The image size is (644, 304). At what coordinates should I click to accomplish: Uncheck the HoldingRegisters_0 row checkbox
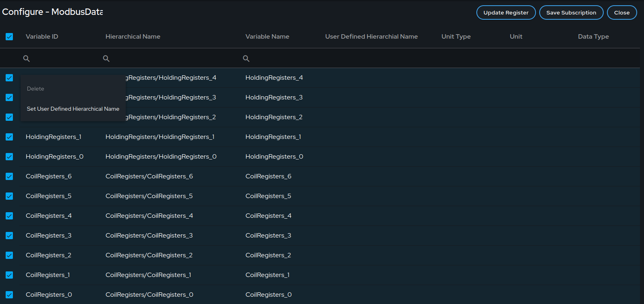9,157
